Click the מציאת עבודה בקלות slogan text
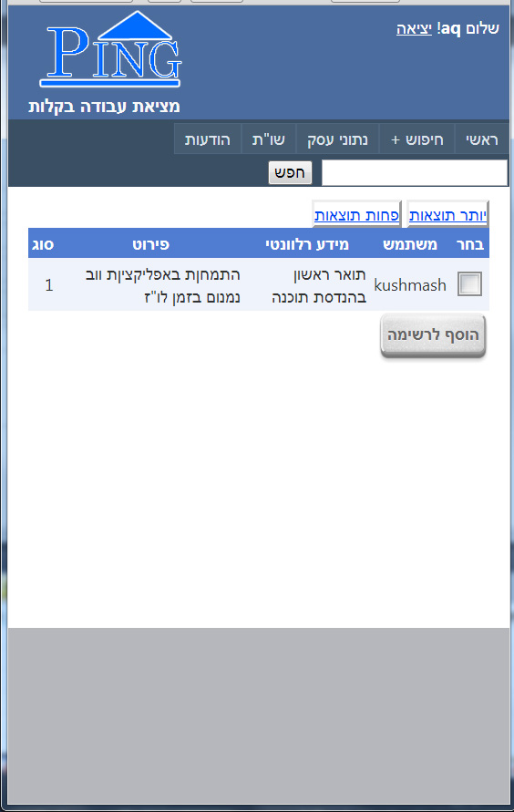 104,107
